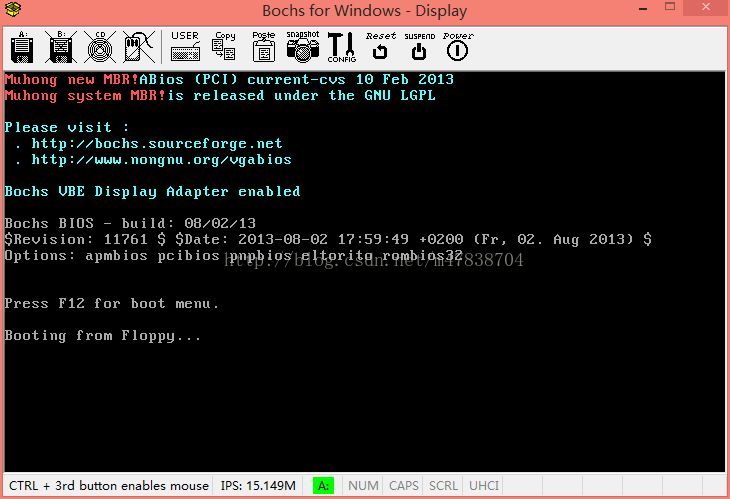Click CAPS lock status indicator
Image resolution: width=730 pixels, height=499 pixels.
(x=404, y=486)
